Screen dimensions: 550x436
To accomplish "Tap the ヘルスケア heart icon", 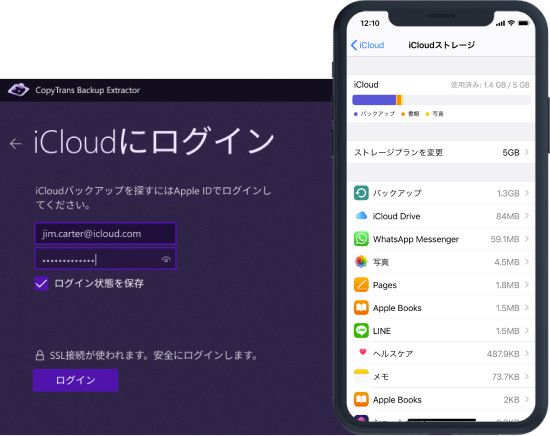I will pyautogui.click(x=363, y=352).
